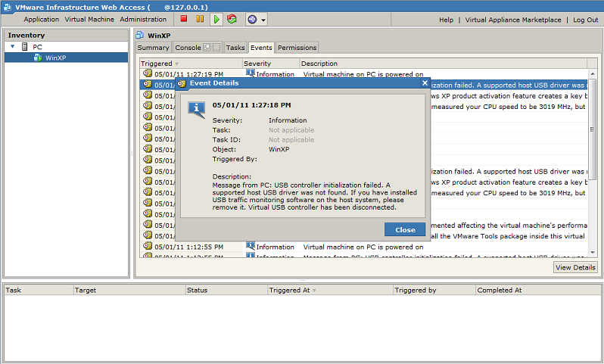Screen dimensions: 604x364
Task: Collapse the PC tree node in Inventory
Action: [x=13, y=47]
